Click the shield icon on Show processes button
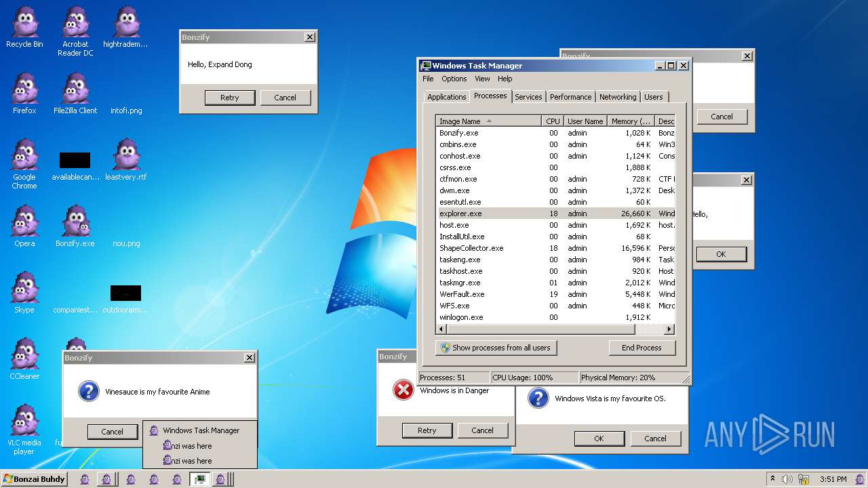The width and height of the screenshot is (868, 488). coord(446,348)
